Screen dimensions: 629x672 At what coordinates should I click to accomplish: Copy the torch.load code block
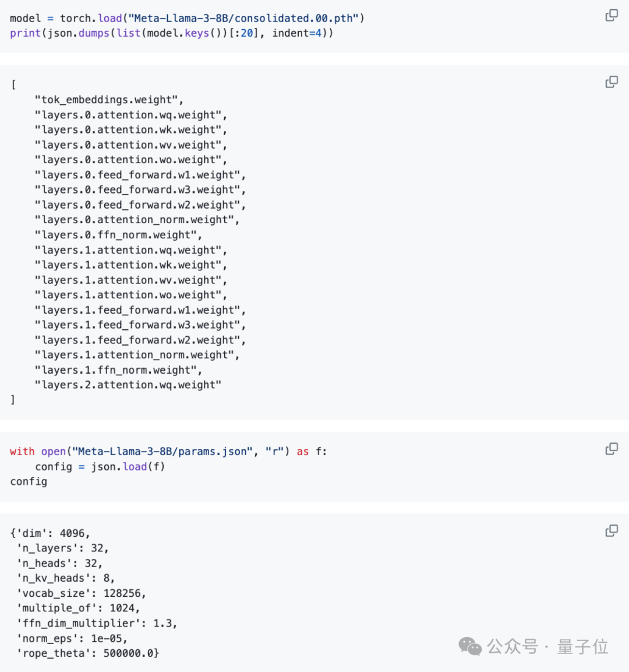pos(612,15)
